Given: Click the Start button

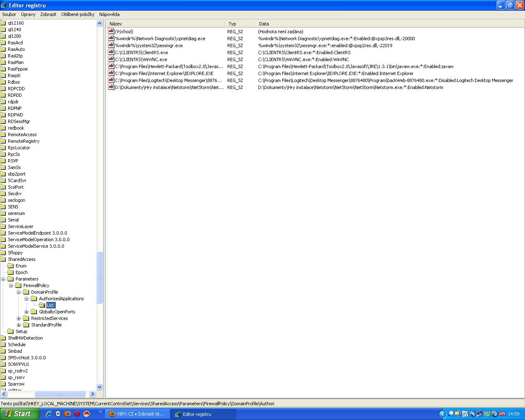Looking at the screenshot, I should (18, 414).
